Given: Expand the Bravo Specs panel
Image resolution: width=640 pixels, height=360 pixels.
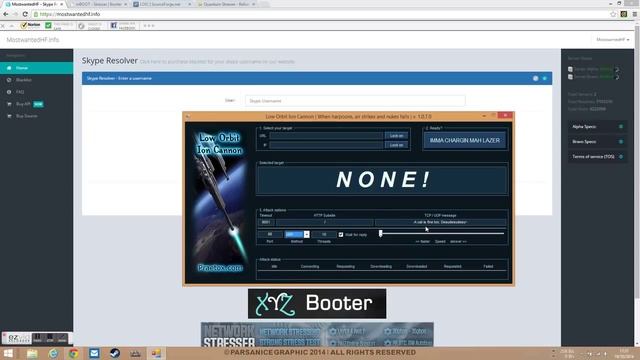Looking at the screenshot, I should (597, 142).
